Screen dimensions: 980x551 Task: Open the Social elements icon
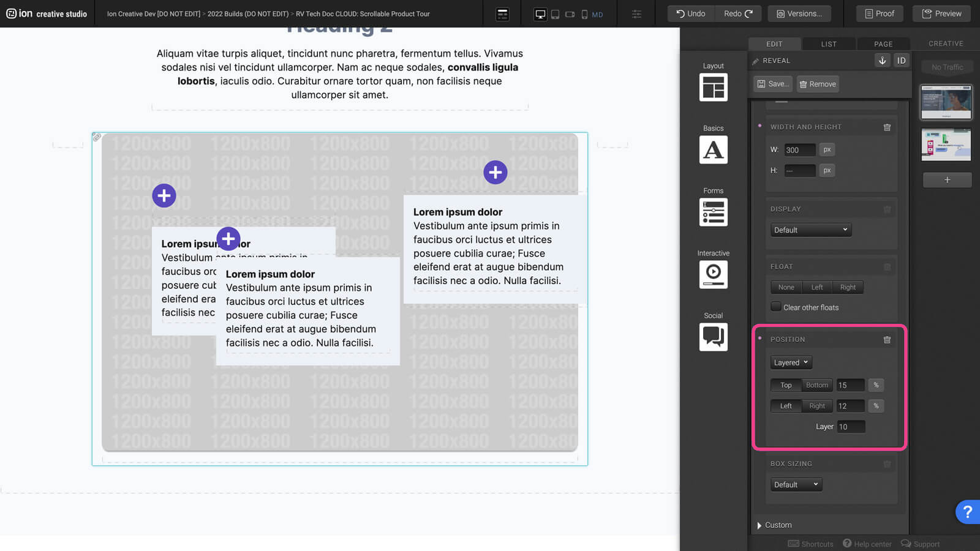click(x=713, y=337)
